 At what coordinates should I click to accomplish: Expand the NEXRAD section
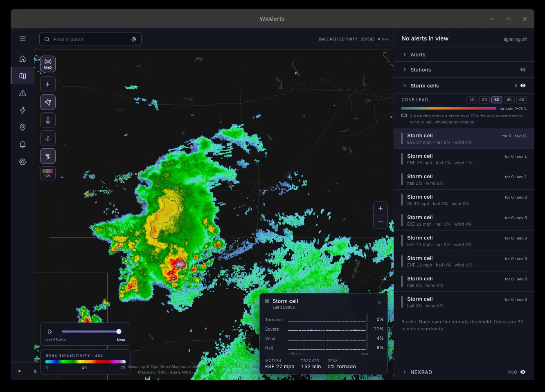point(464,372)
